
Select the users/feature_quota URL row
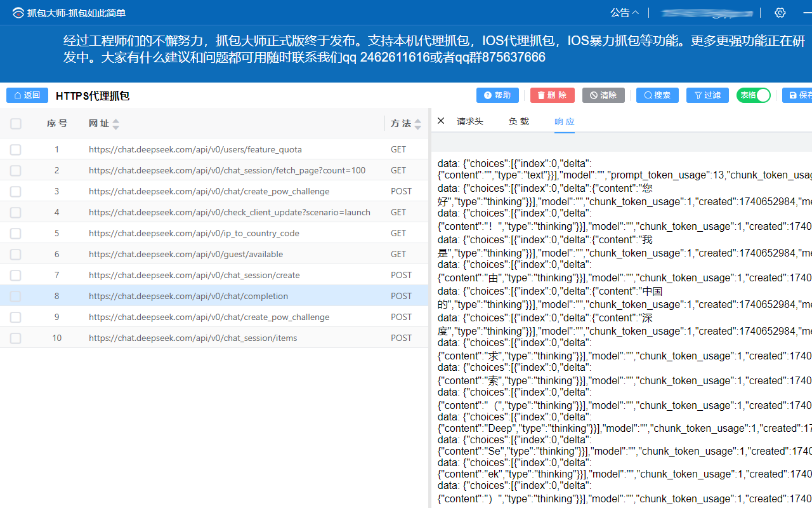coord(195,150)
